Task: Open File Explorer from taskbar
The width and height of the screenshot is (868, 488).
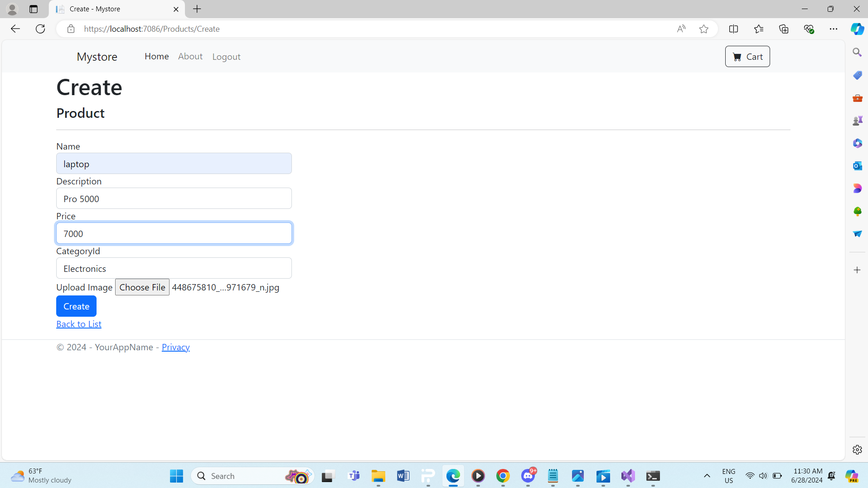Action: tap(378, 476)
